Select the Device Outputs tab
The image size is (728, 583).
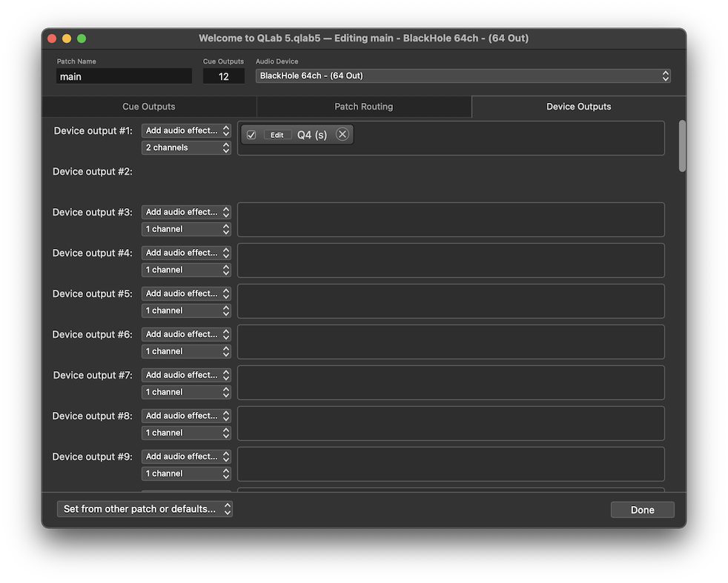point(578,106)
